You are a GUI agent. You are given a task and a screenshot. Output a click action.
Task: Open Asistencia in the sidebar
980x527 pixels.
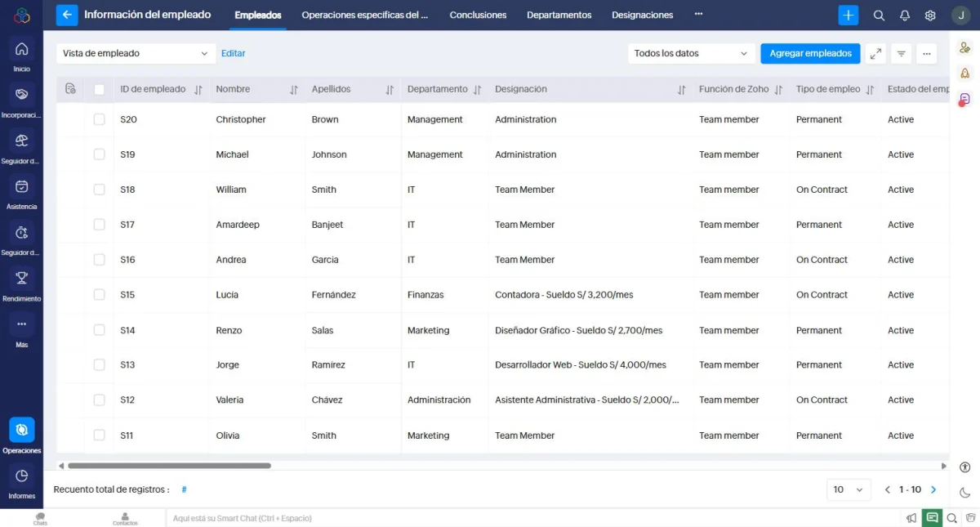click(x=22, y=194)
